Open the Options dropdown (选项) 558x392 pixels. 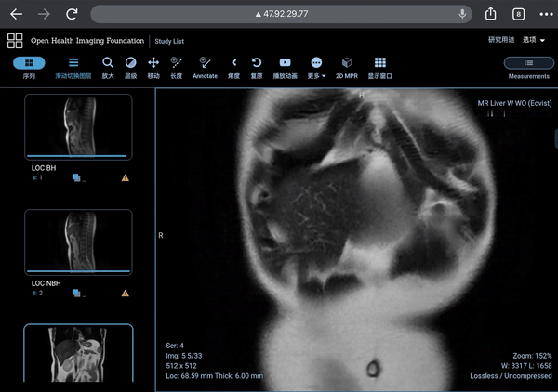click(x=534, y=40)
